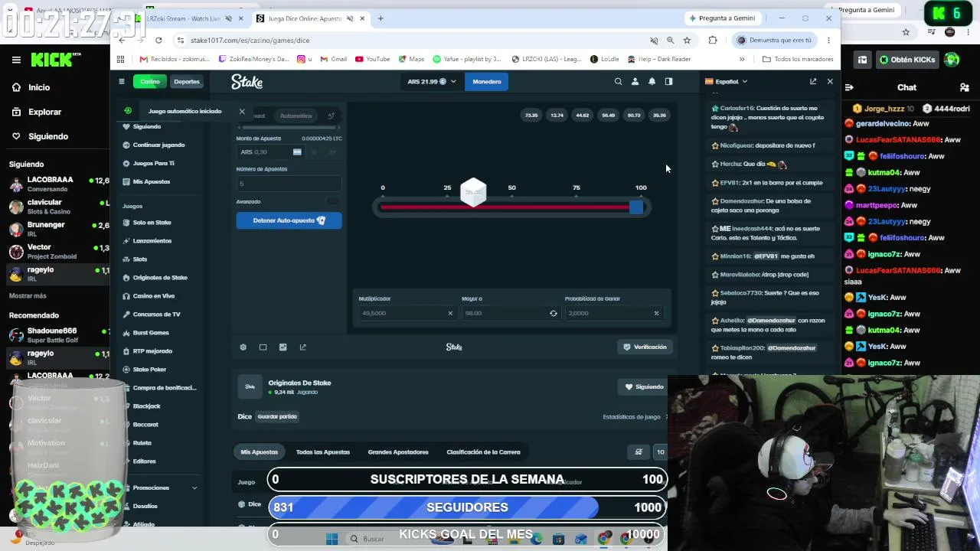Viewport: 980px width, 551px height.
Task: Close the Stake chat panel
Action: 830,81
